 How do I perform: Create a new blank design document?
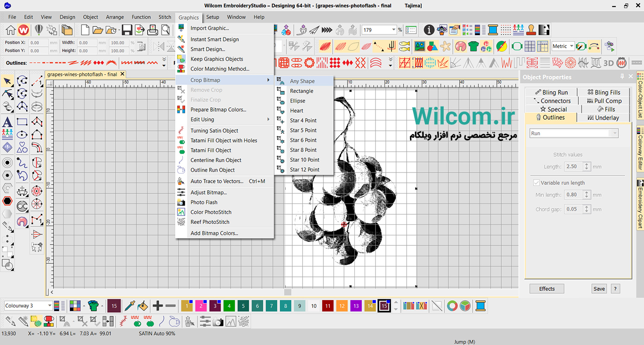pos(85,30)
